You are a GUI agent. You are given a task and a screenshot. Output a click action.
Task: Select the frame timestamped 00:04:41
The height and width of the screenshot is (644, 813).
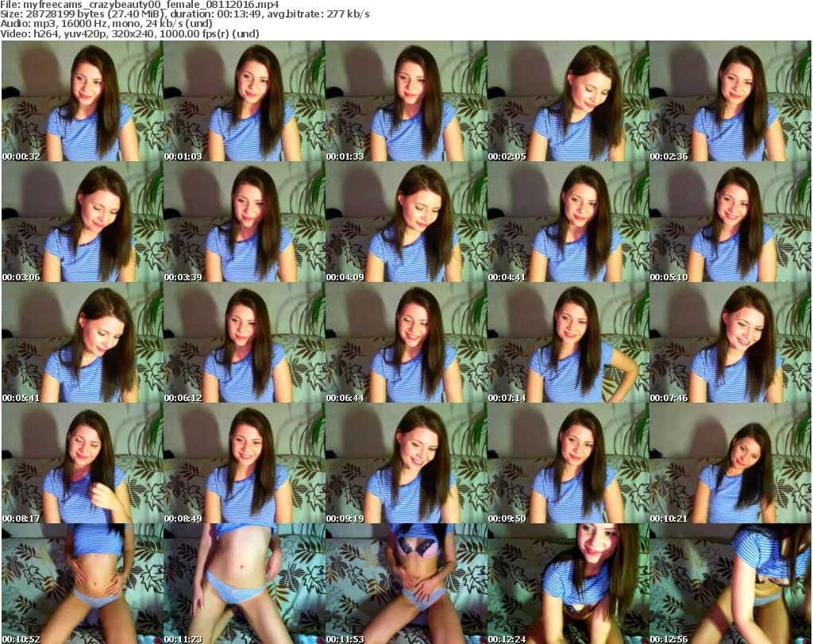pyautogui.click(x=567, y=222)
